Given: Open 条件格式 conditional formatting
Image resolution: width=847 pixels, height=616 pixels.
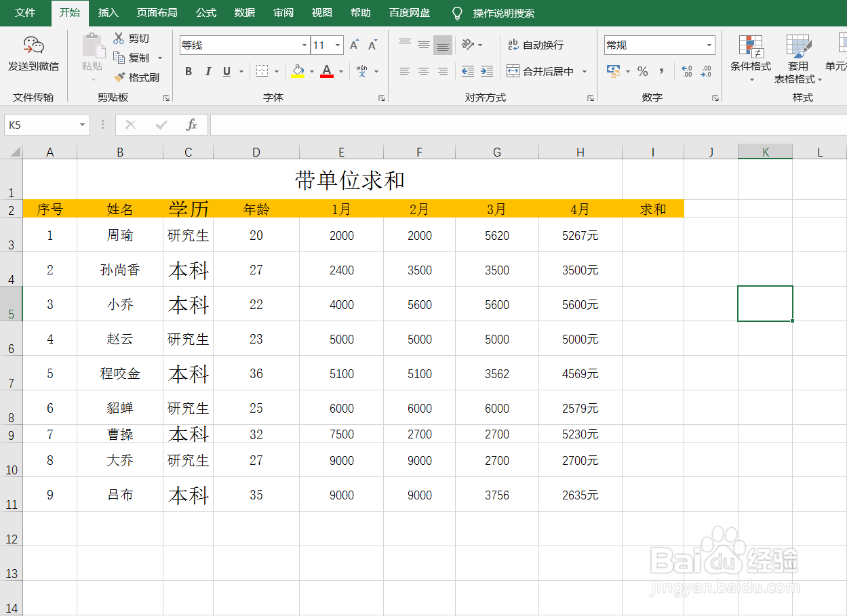Looking at the screenshot, I should click(x=750, y=60).
